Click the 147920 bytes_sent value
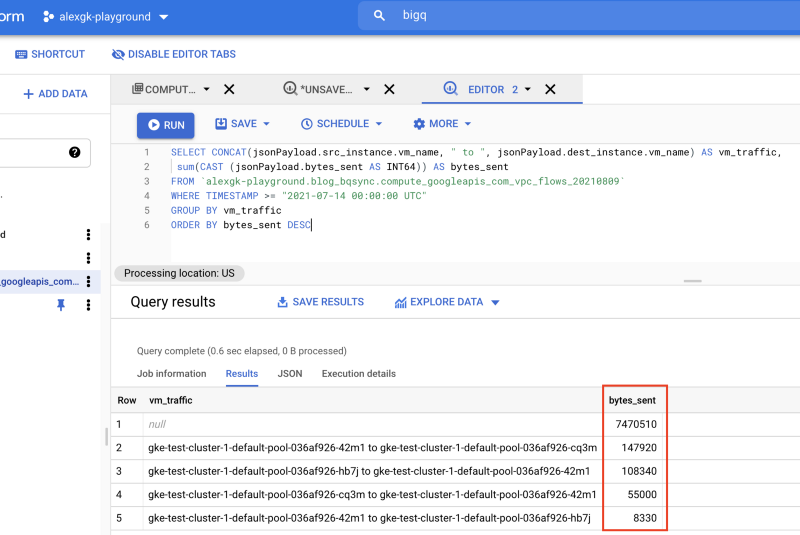This screenshot has width=800, height=535. [639, 448]
